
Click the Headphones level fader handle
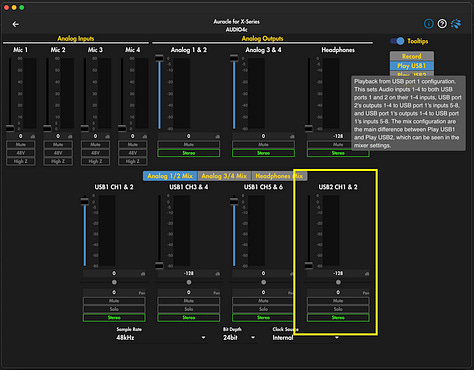point(309,128)
